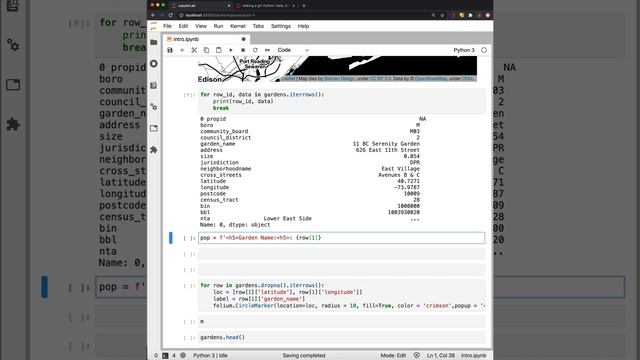Screen dimensions: 640x360
Task: Open the Extension Manager puzzle icon
Action: click(154, 150)
